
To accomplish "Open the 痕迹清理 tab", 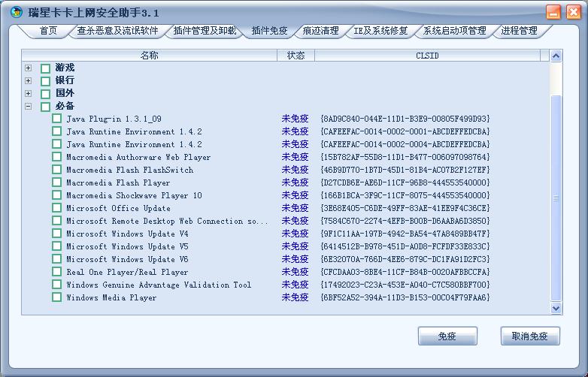I will [320, 30].
